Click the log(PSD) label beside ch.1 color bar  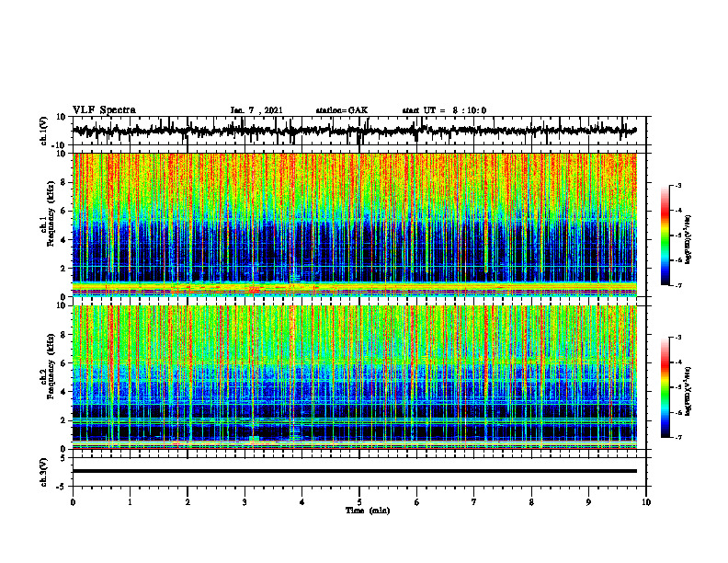pos(688,239)
